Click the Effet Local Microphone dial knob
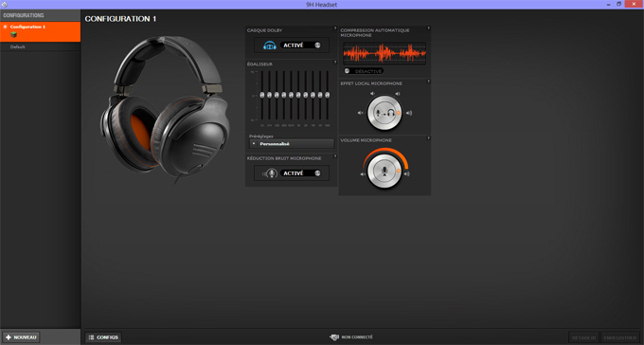This screenshot has width=644, height=345. pos(385,113)
